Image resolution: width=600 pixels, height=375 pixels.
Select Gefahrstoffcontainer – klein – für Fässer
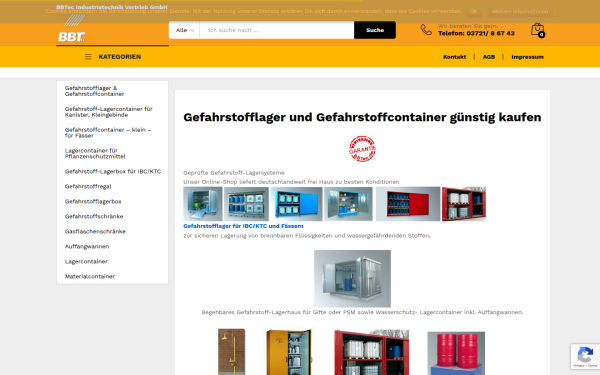[x=108, y=133]
